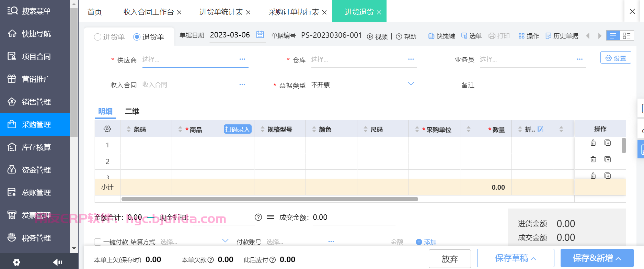Open table column settings gear icon
The image size is (644, 269).
[107, 129]
